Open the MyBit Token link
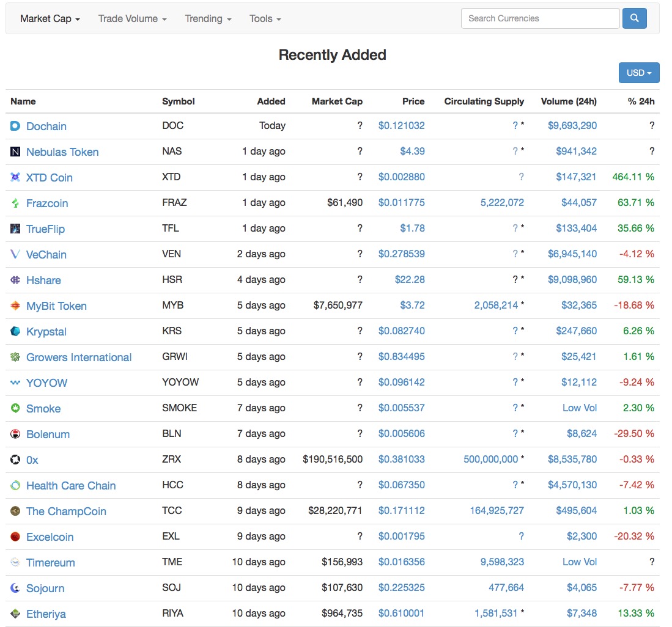The image size is (672, 627). 57,306
